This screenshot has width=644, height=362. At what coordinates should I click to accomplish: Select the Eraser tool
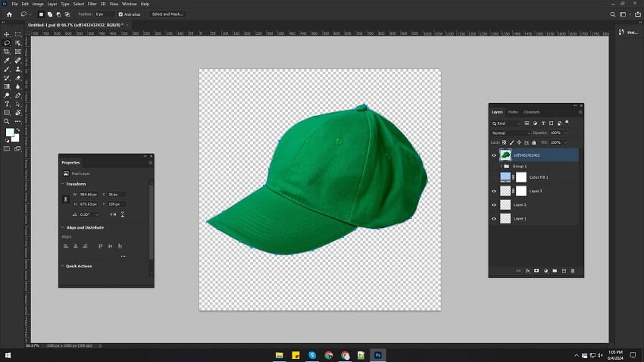17,77
